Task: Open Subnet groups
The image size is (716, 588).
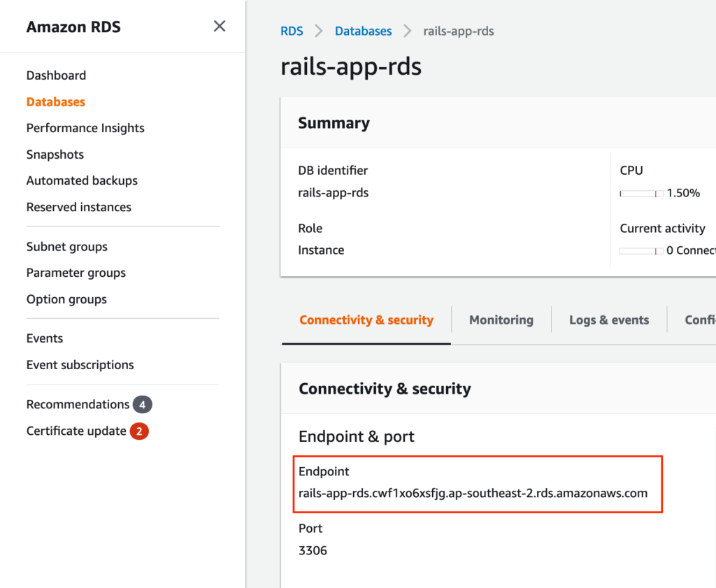Action: (67, 247)
